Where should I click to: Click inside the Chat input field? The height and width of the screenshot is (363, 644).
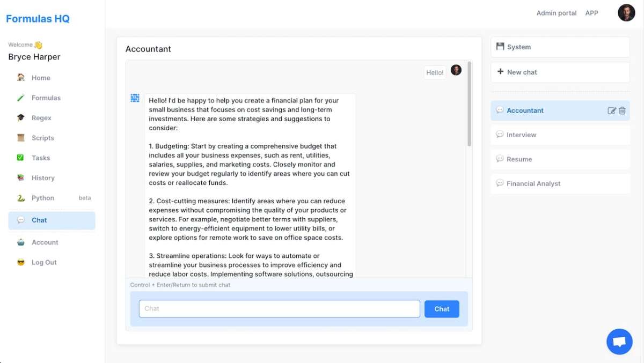point(279,308)
